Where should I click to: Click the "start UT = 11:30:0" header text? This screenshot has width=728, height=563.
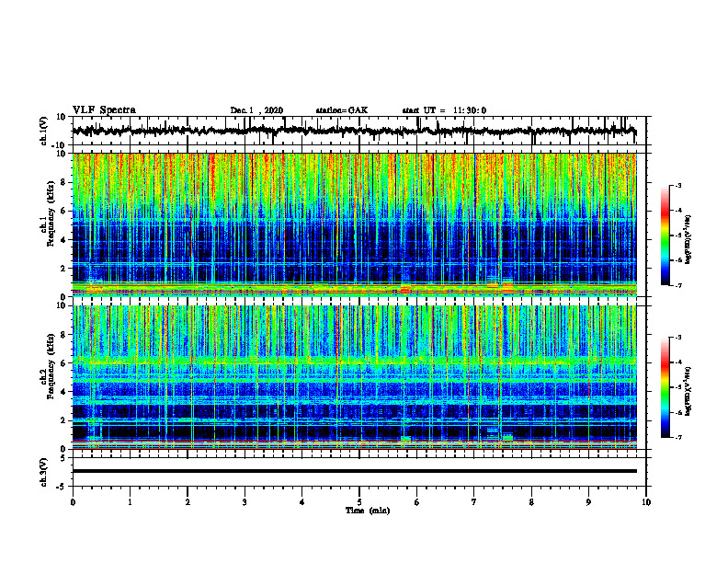point(444,110)
